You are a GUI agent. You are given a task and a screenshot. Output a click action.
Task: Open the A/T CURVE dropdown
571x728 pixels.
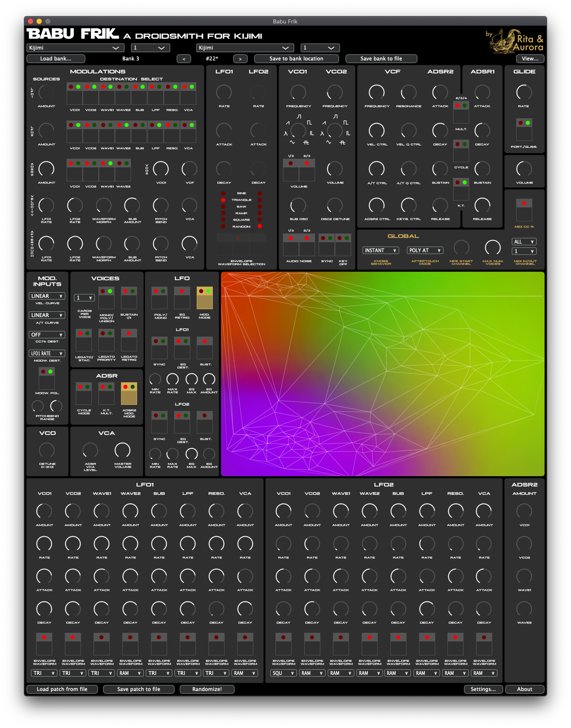[x=47, y=315]
